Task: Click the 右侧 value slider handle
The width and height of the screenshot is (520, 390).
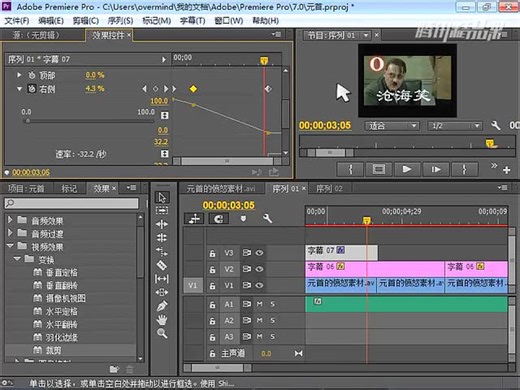Action: [28, 121]
